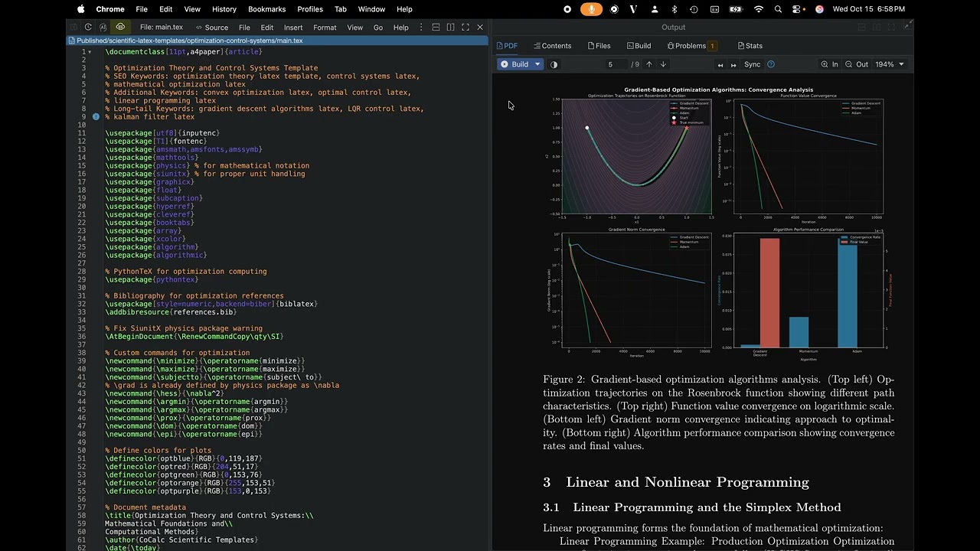Viewport: 980px width, 551px height.
Task: Click the File: main.tex title
Action: pyautogui.click(x=162, y=28)
